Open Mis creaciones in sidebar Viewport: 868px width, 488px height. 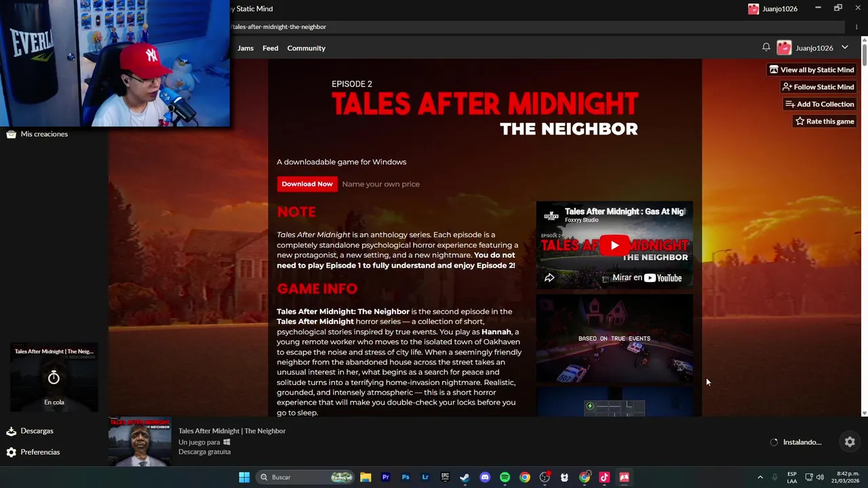pos(44,134)
